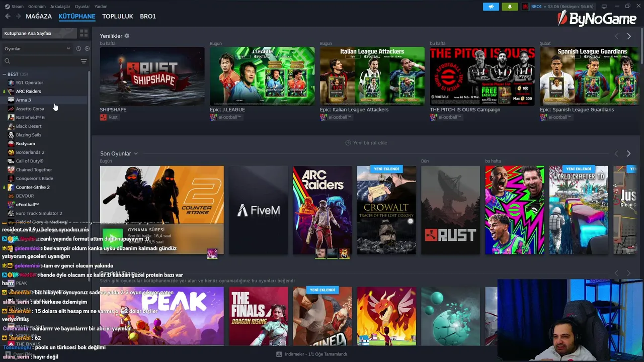Click the BRO1 profile avatar
Screen dimensions: 644x362
point(525,7)
